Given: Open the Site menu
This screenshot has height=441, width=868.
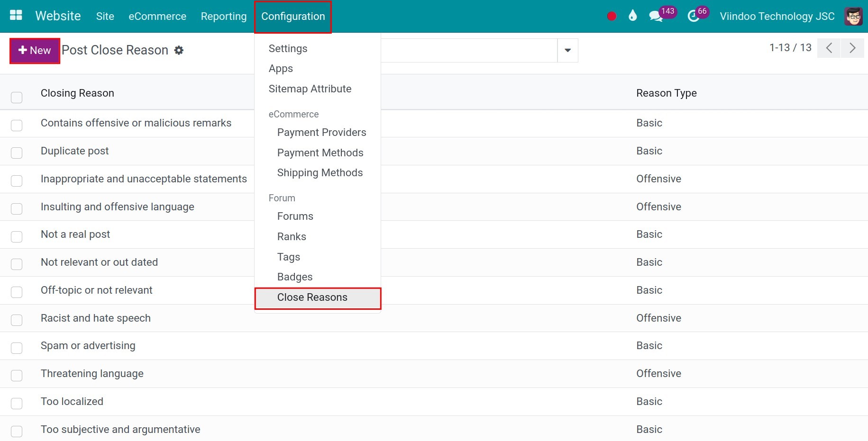Looking at the screenshot, I should click(105, 16).
